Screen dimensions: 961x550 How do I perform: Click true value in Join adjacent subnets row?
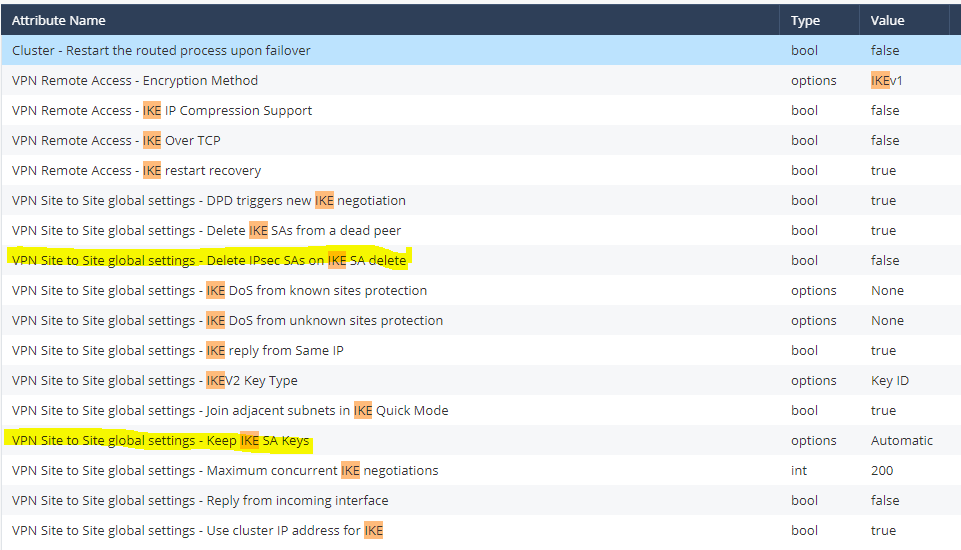[x=883, y=411]
